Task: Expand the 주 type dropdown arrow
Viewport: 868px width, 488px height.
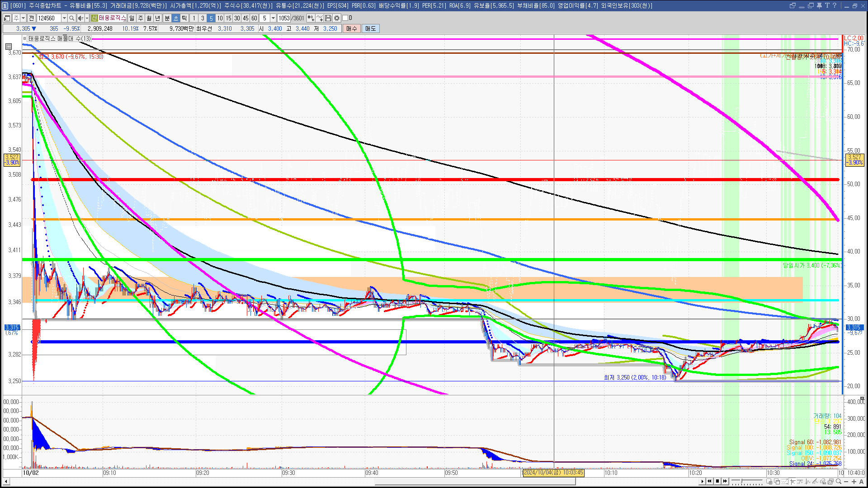Action: [23, 18]
